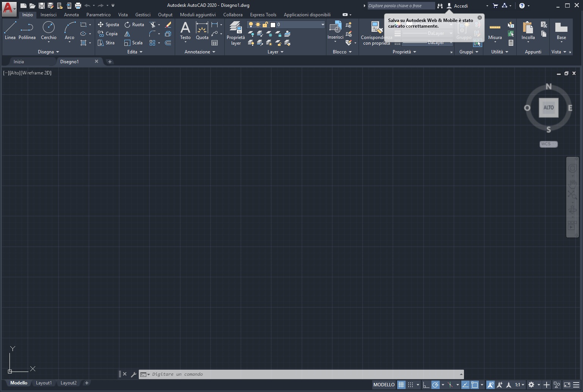
Task: Toggle object snap tracking in status bar
Action: [465, 385]
